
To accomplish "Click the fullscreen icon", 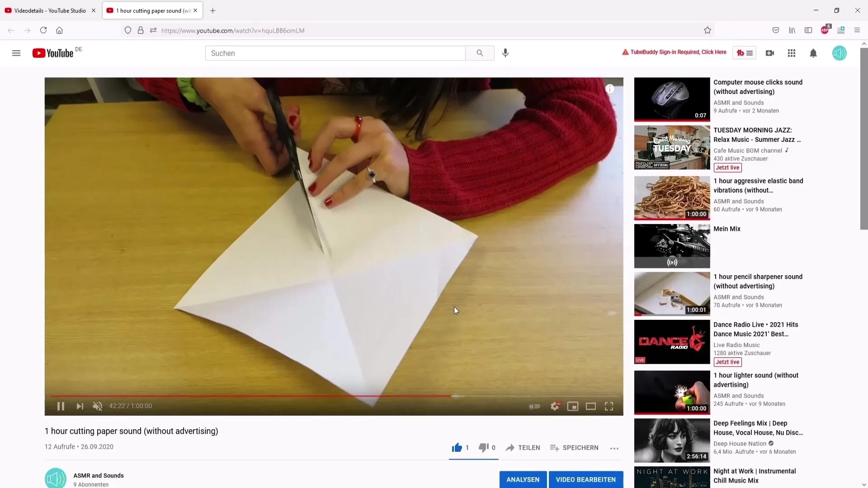I will [x=609, y=406].
